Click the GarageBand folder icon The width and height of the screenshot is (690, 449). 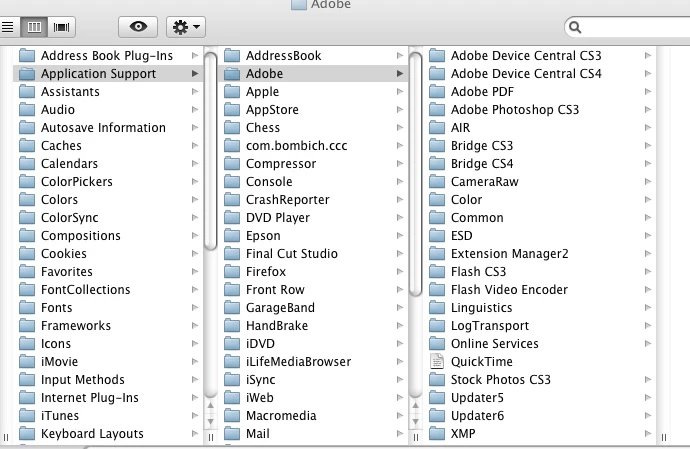[232, 308]
